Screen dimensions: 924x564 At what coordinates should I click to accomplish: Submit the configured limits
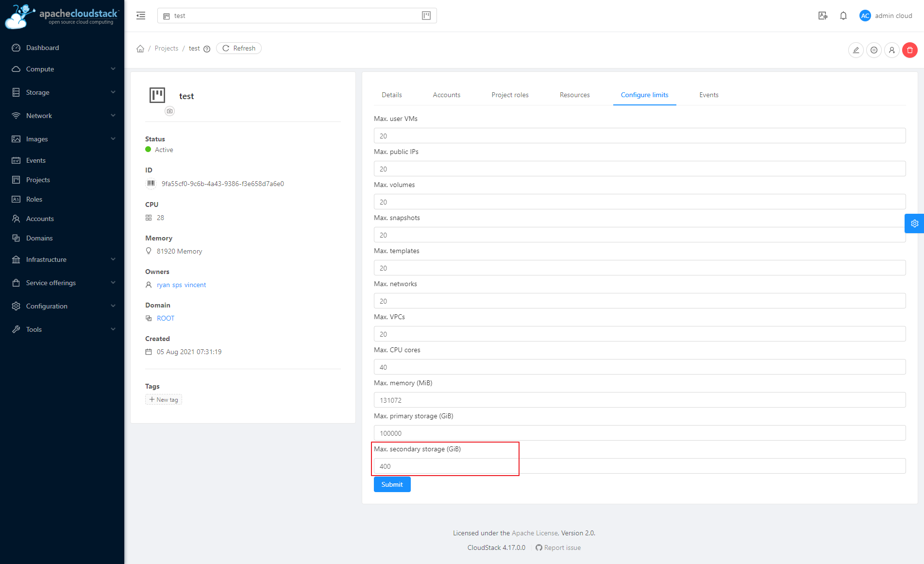pyautogui.click(x=392, y=484)
